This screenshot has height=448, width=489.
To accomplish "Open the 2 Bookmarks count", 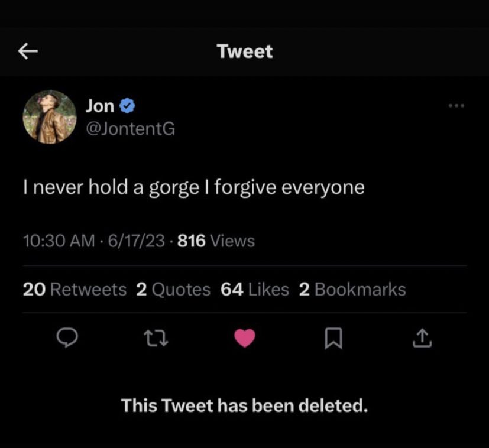I will click(x=352, y=290).
